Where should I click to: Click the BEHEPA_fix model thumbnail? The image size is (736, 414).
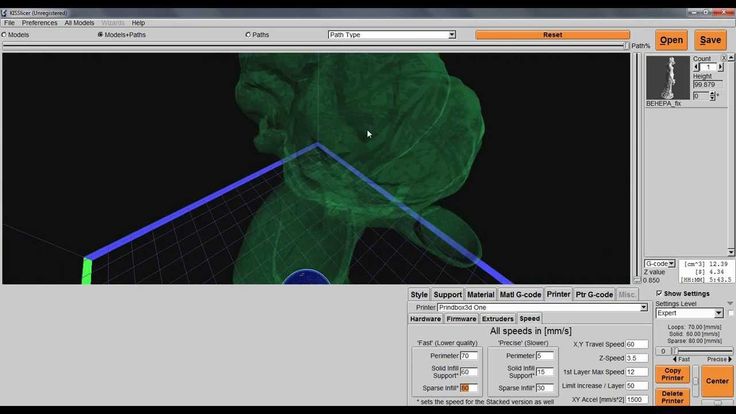668,78
